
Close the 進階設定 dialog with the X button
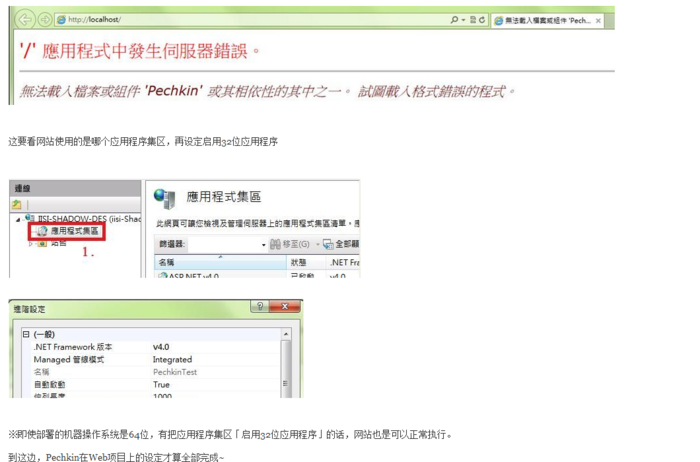tap(285, 306)
